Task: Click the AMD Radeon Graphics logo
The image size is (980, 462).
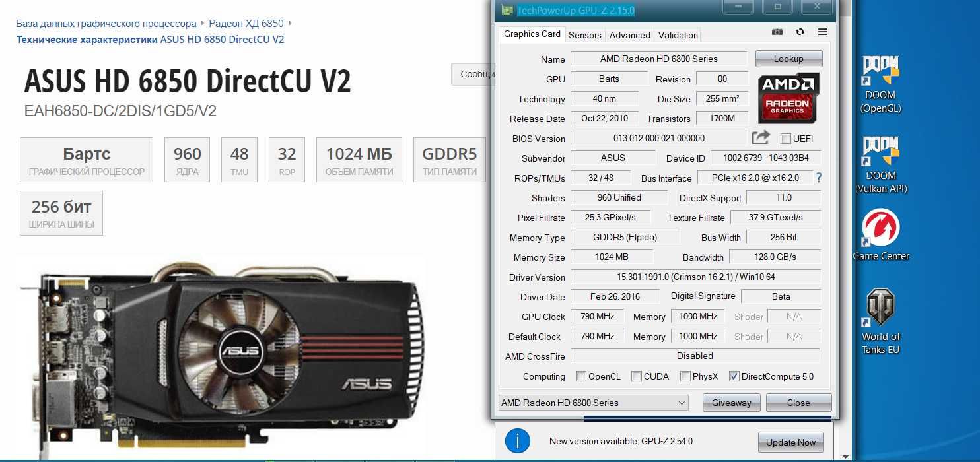Action: pyautogui.click(x=788, y=98)
